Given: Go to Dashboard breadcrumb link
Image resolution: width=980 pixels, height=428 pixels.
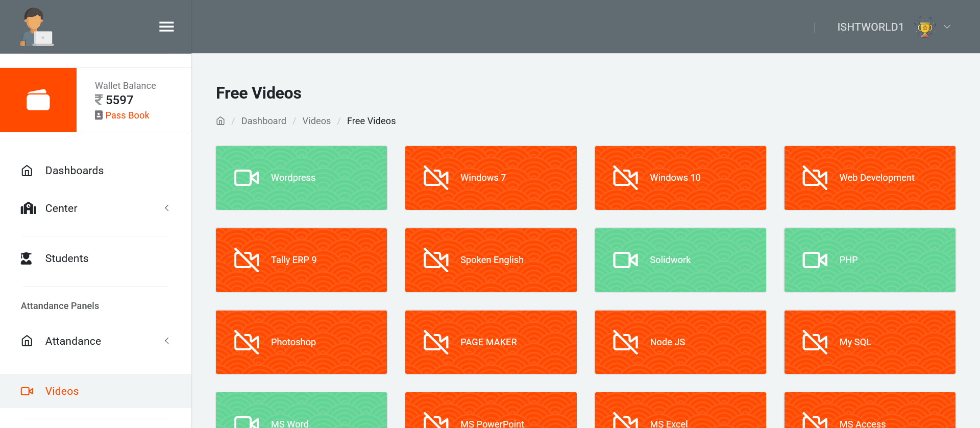Looking at the screenshot, I should [x=263, y=121].
